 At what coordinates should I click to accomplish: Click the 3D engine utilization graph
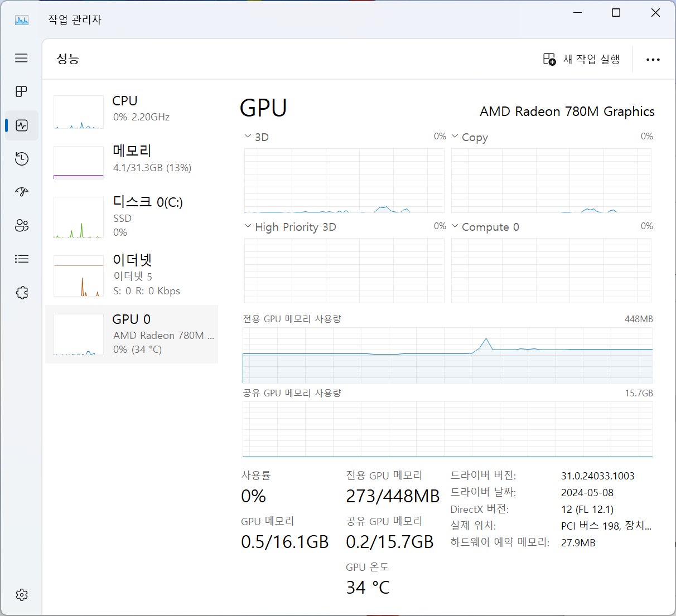344,181
